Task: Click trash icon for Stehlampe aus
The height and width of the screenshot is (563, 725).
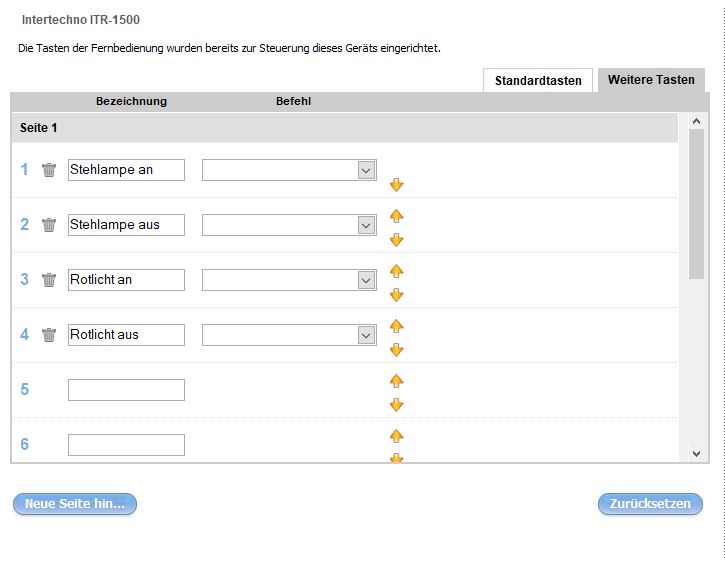Action: pos(49,225)
